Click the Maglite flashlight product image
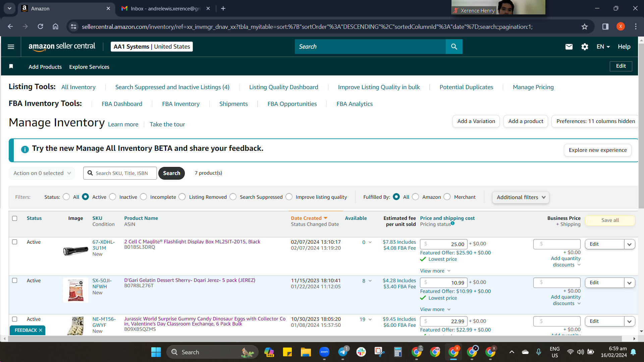Screen dimensions: 644x362 click(76, 250)
